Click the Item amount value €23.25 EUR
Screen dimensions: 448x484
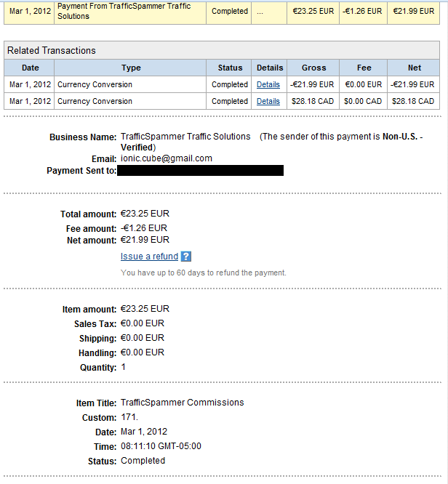click(x=145, y=309)
